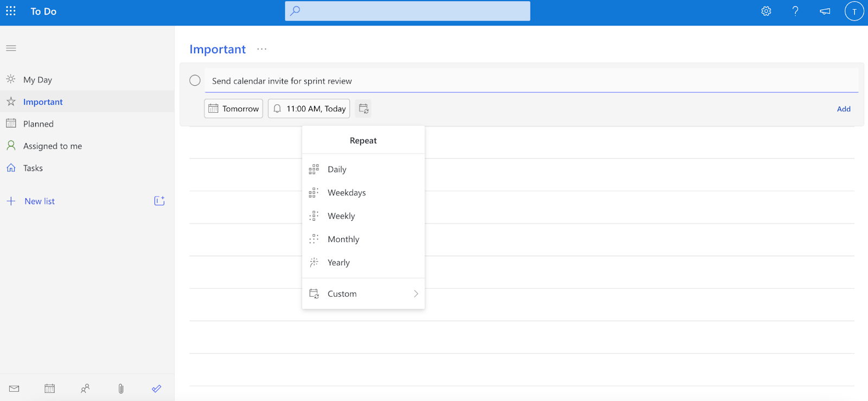Open the Important list in sidebar
The image size is (868, 401).
coord(87,101)
